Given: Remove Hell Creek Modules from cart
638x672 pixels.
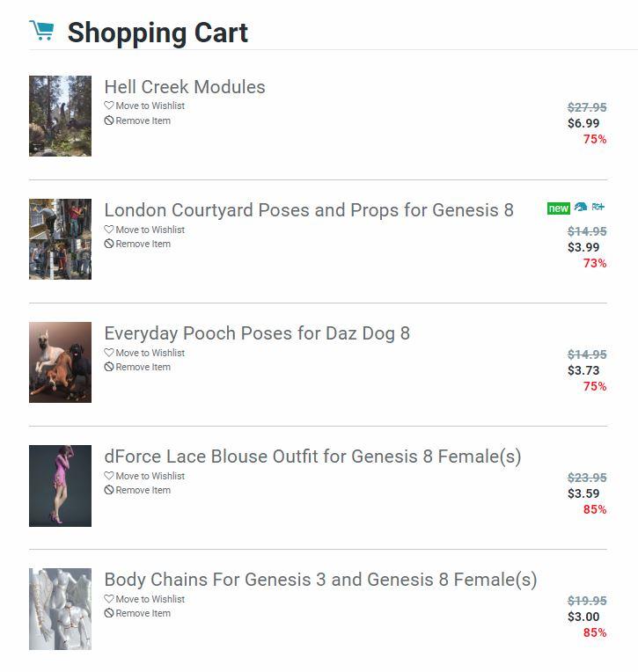Looking at the screenshot, I should [x=143, y=121].
